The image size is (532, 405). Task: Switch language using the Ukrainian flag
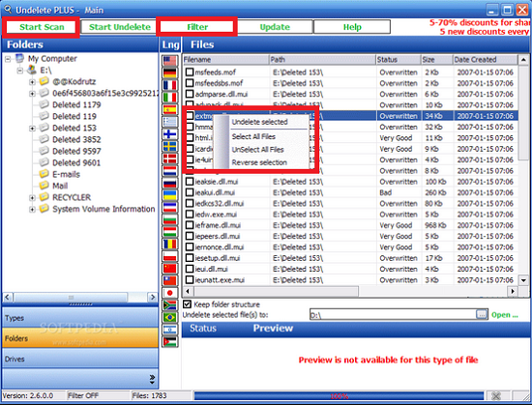(x=169, y=195)
